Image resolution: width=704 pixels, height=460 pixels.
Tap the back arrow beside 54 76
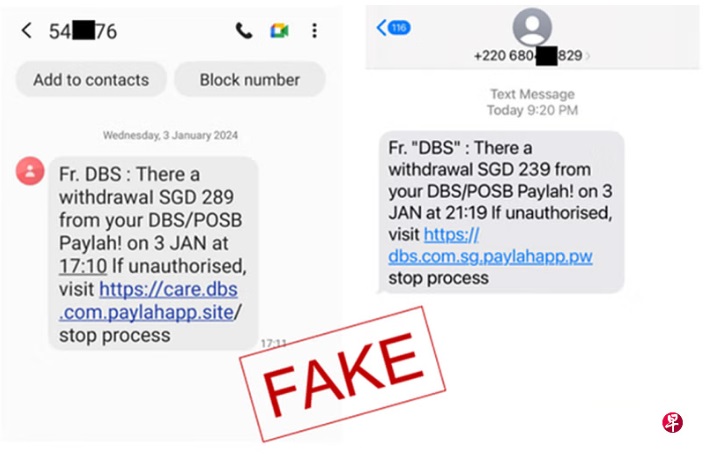pos(26,31)
